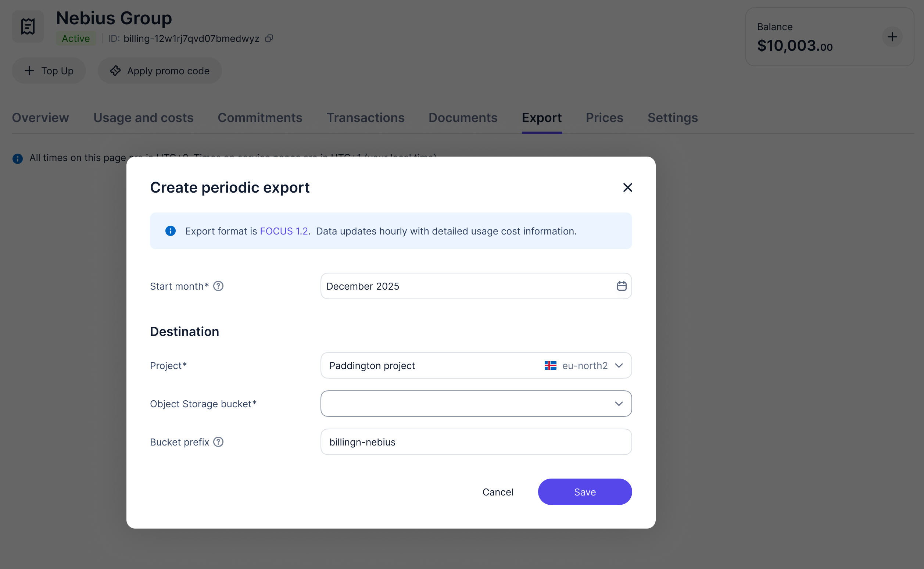Click the Bucket prefix help icon
The width and height of the screenshot is (924, 569).
point(218,442)
